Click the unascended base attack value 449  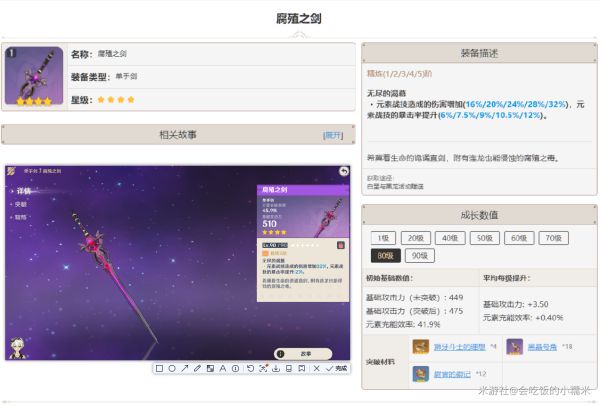[456, 297]
